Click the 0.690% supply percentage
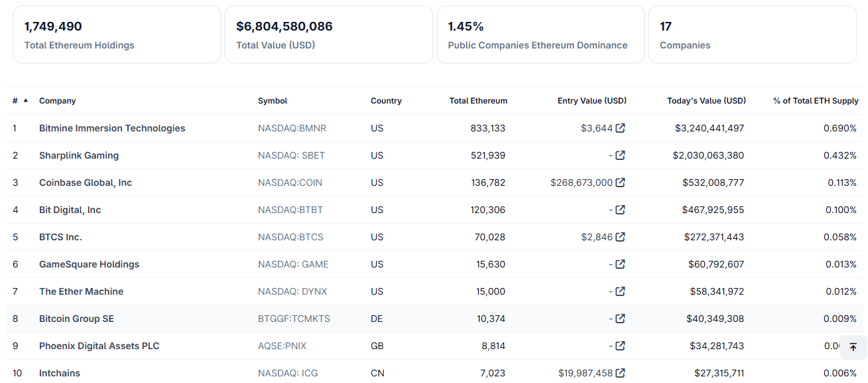This screenshot has height=383, width=868. coord(840,128)
